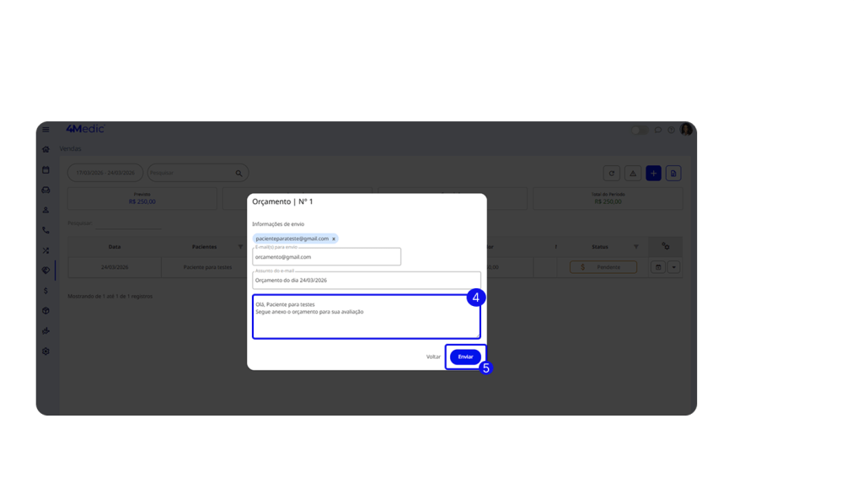Open the 17/03/2026 - 24/03/2026 date range picker
Viewport: 863px width, 504px height.
105,173
